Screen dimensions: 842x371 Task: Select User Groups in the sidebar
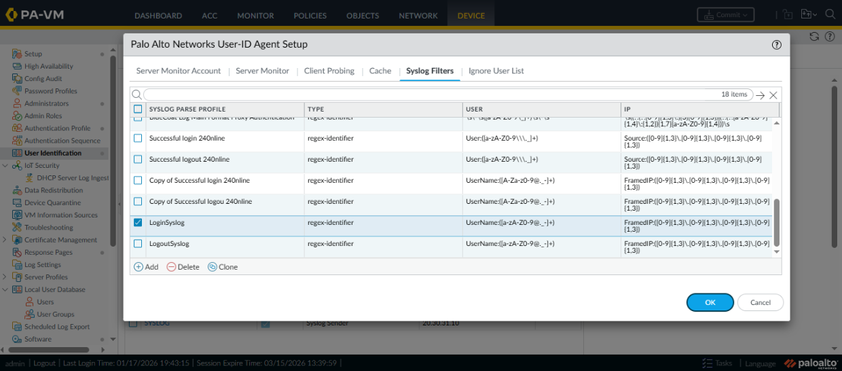[55, 314]
